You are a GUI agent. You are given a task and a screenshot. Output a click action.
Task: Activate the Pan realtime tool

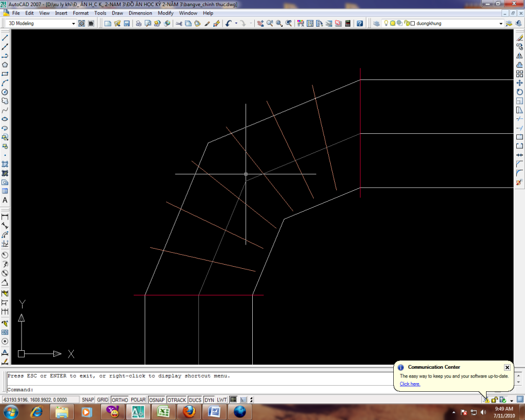pos(260,24)
